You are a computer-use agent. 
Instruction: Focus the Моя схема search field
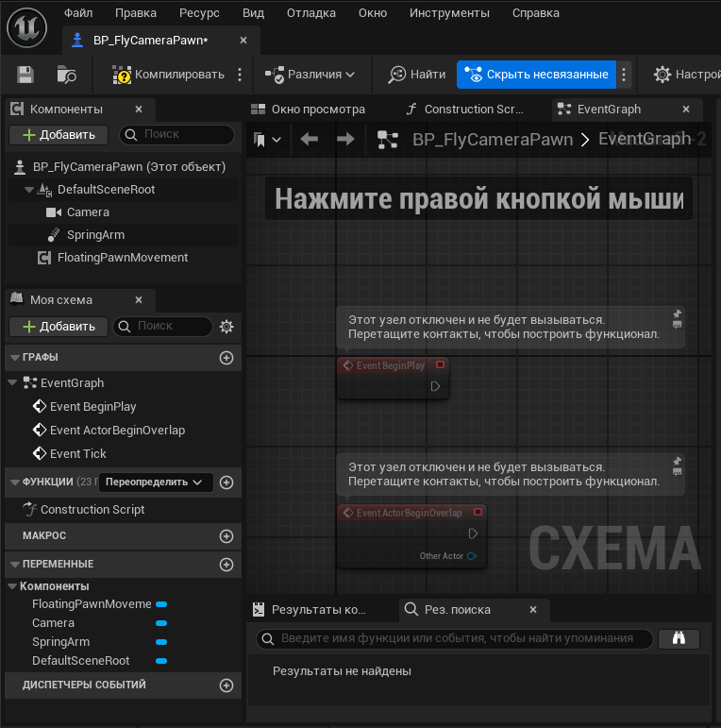tap(163, 327)
